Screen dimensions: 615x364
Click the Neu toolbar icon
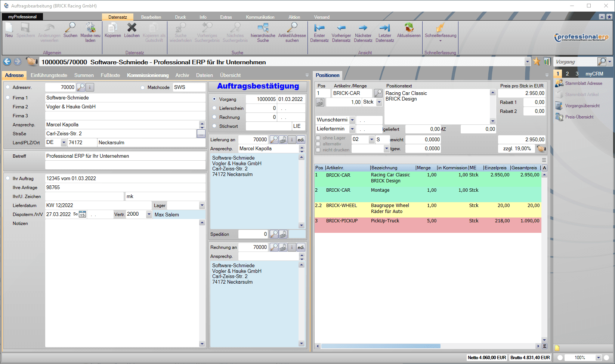coord(9,28)
